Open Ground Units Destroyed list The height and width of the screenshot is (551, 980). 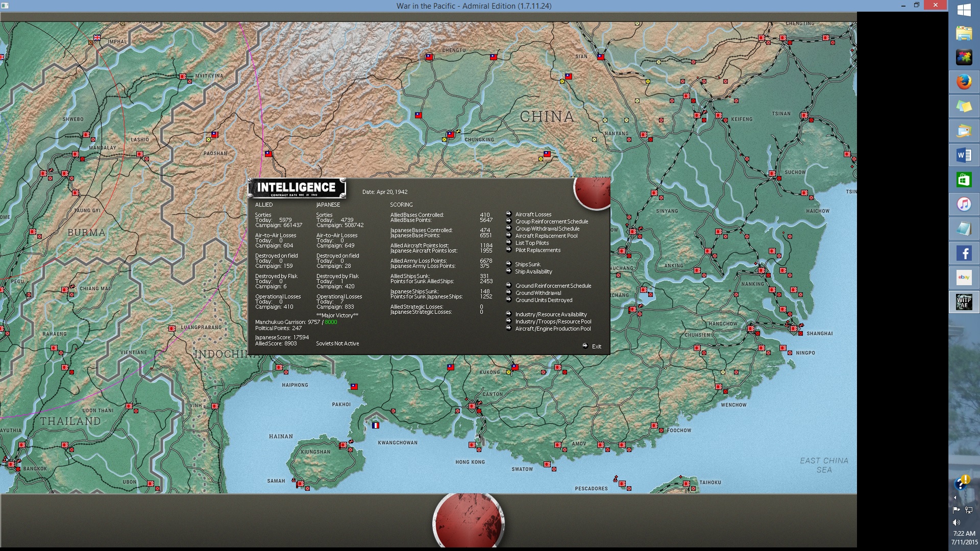tap(544, 300)
